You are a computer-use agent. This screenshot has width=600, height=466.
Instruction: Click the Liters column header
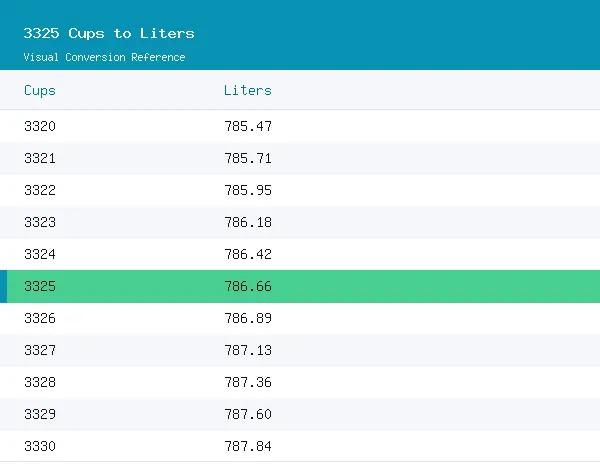(x=248, y=90)
